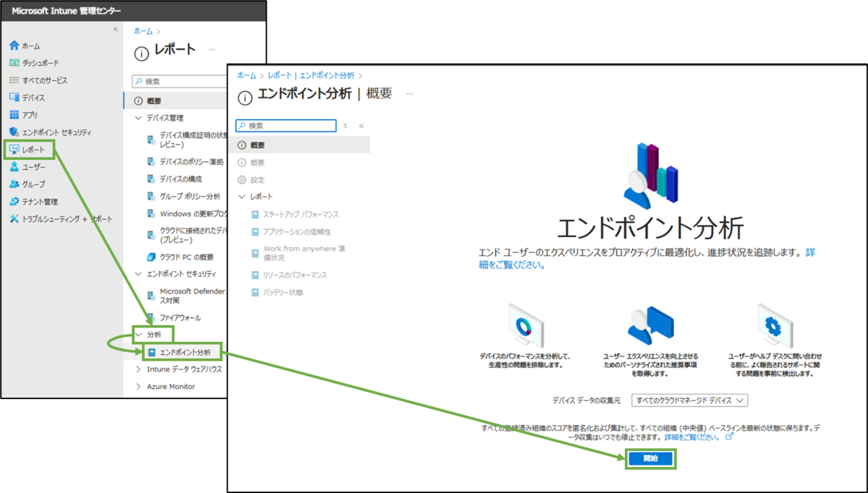Collapse the エンドポイント セキュリティ section in report list
The image size is (868, 493).
click(x=139, y=274)
